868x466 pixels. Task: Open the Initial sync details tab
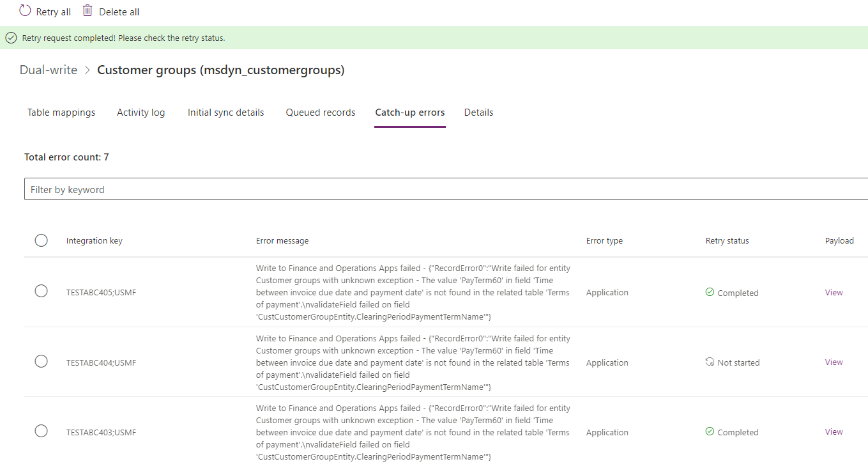(225, 112)
